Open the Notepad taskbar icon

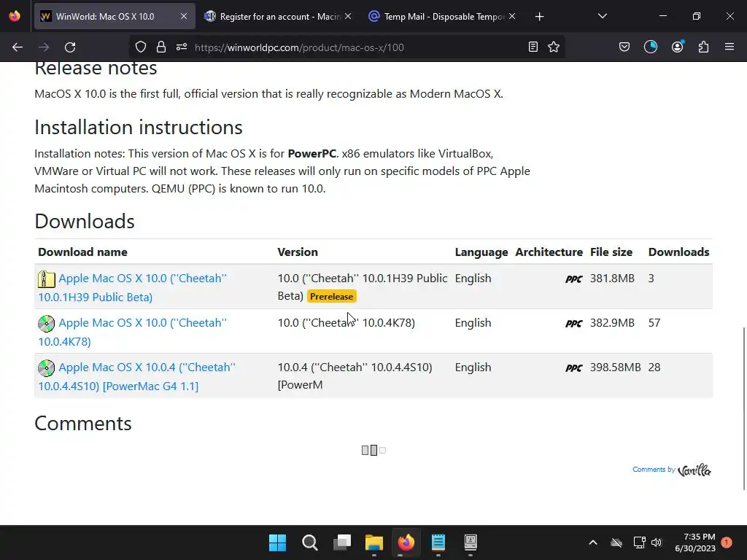pyautogui.click(x=438, y=542)
